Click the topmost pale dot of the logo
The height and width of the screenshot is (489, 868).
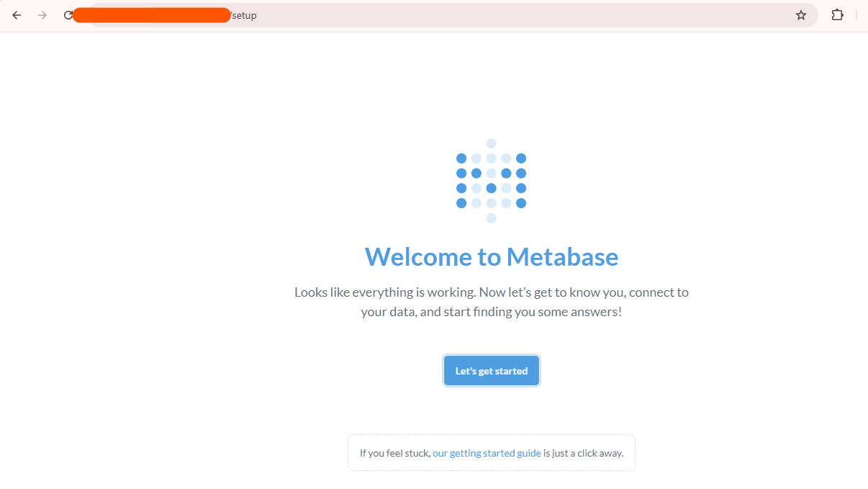492,143
